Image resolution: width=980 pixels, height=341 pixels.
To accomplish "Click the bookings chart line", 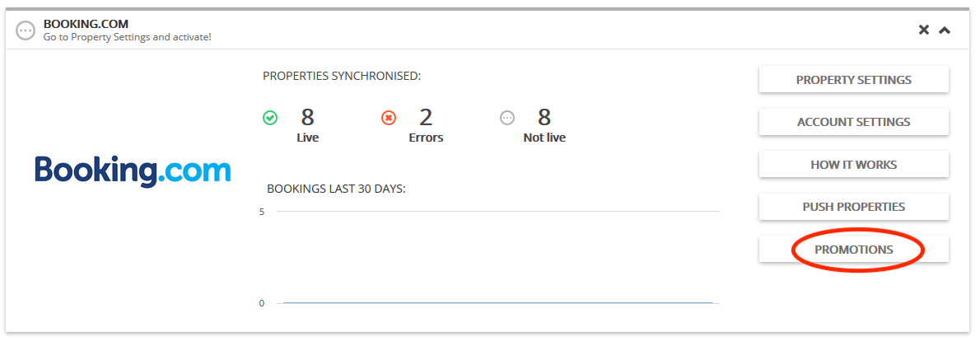I will [x=498, y=303].
